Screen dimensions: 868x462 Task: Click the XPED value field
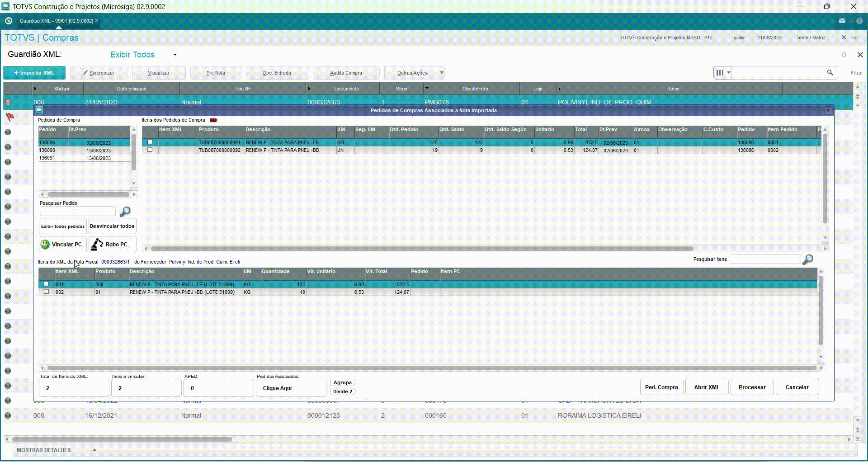click(x=219, y=388)
